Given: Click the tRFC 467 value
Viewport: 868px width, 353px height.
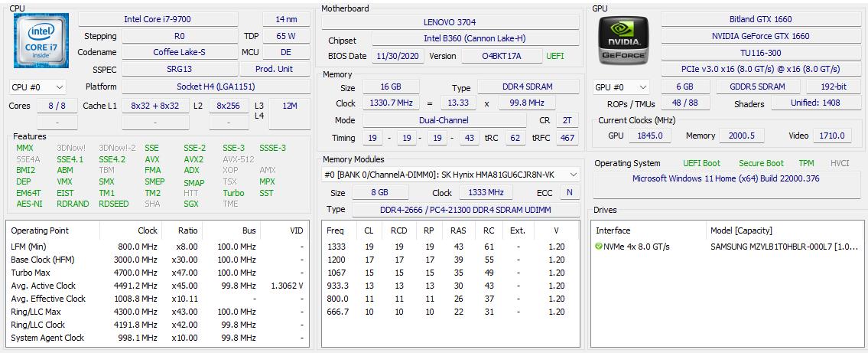Looking at the screenshot, I should tap(567, 137).
